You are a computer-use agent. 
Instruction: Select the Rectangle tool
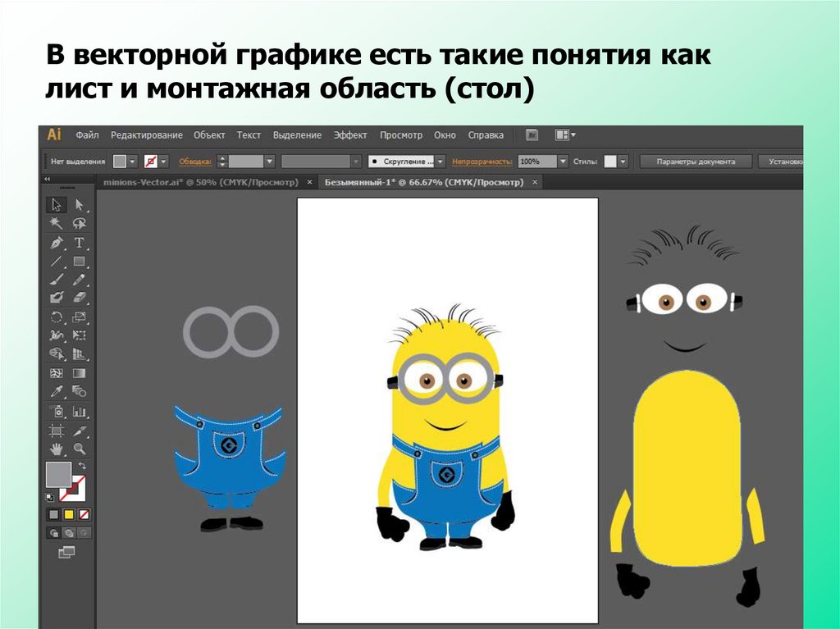[x=80, y=262]
